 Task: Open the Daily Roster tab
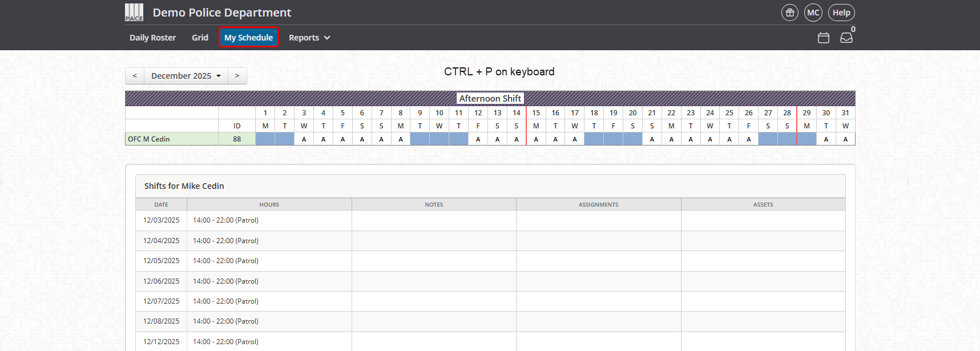[152, 38]
